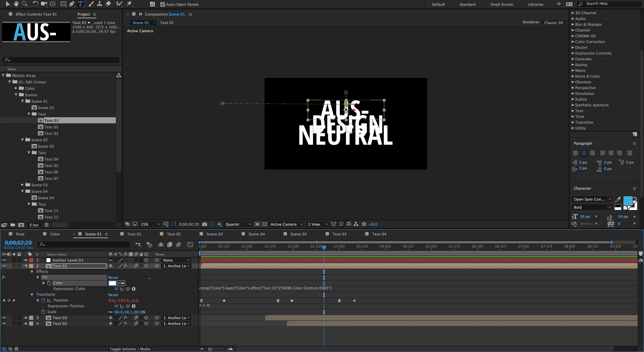Select the Rectangle shape tool

[63, 4]
